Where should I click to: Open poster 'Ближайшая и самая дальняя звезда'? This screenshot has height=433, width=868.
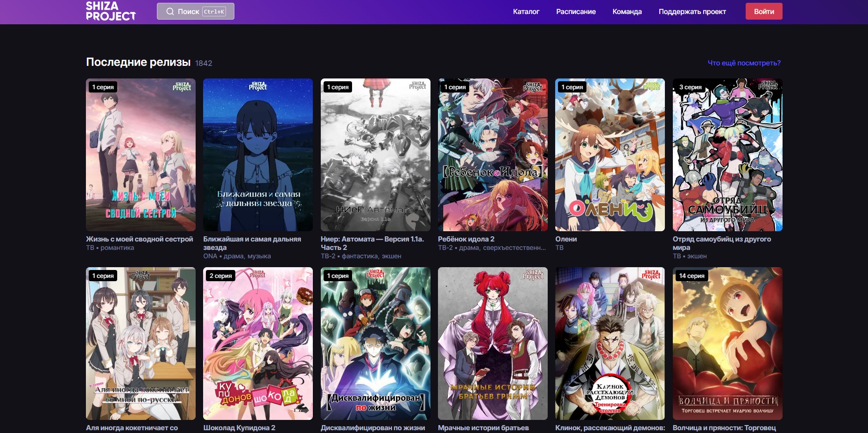tap(258, 155)
